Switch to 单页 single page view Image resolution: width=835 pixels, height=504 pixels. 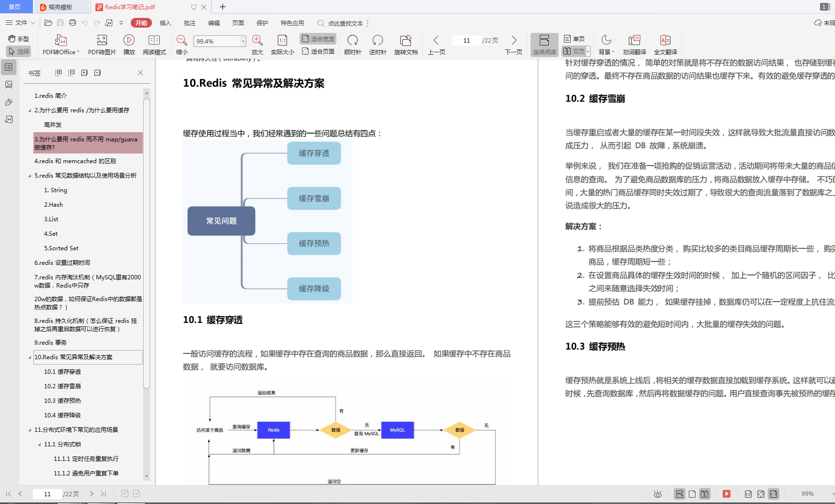coord(574,39)
